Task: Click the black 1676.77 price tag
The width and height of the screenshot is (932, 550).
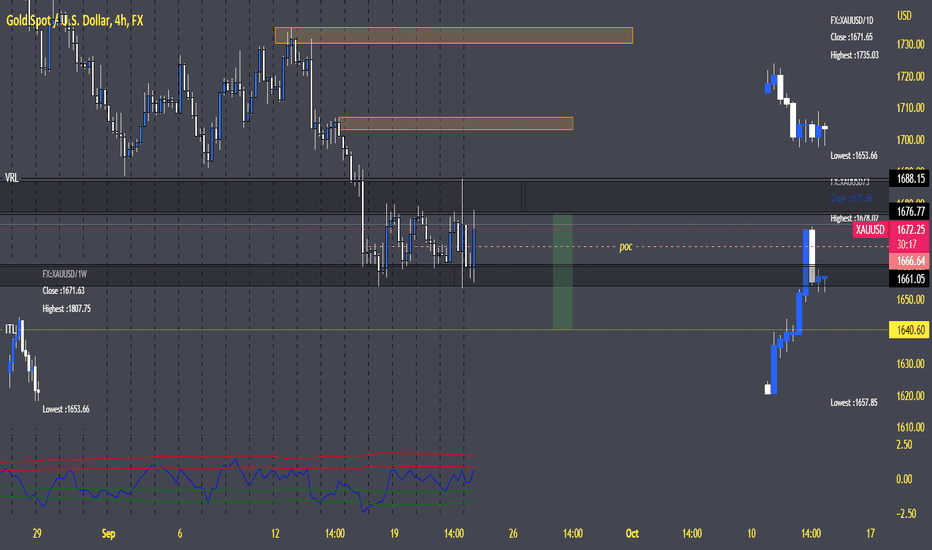Action: pyautogui.click(x=909, y=212)
